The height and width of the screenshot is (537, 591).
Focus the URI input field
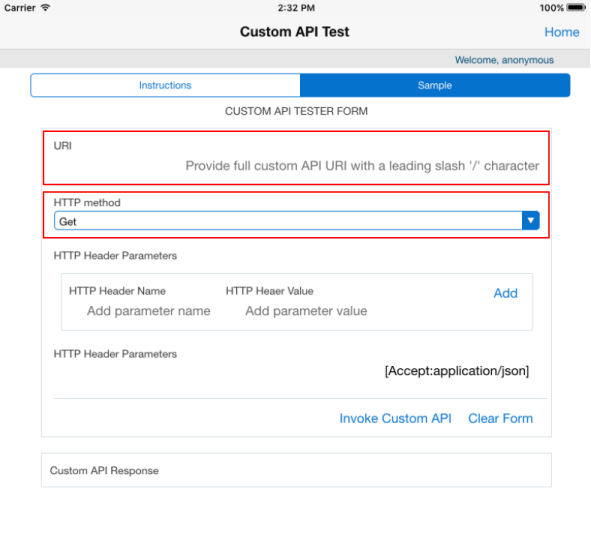coord(297,166)
